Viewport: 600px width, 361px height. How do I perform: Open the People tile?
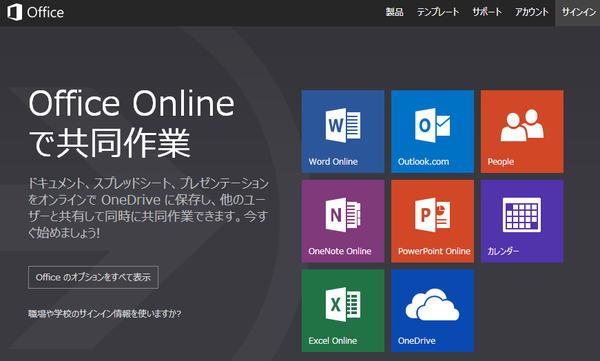coord(522,131)
